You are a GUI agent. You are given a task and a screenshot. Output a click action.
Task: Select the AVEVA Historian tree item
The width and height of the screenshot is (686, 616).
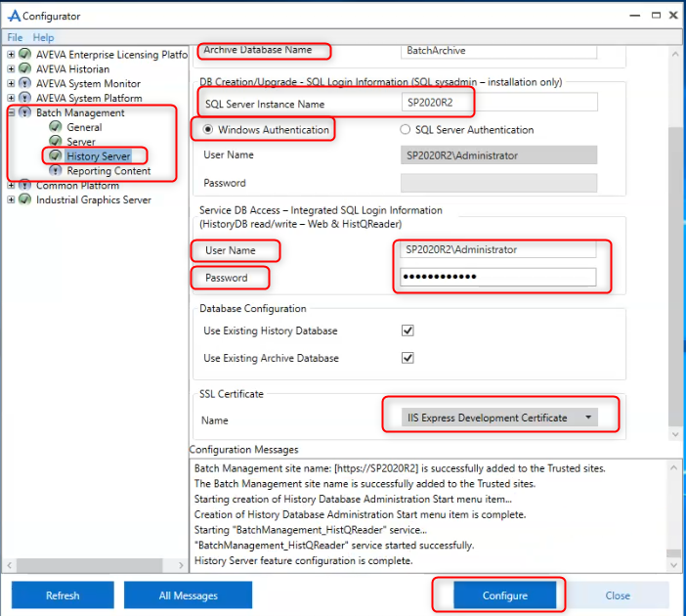[x=72, y=69]
